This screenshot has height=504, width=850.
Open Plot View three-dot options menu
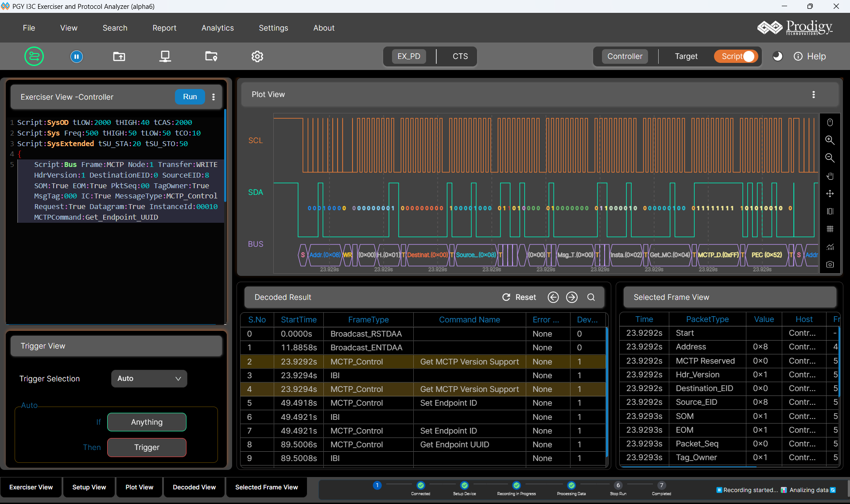pos(813,94)
